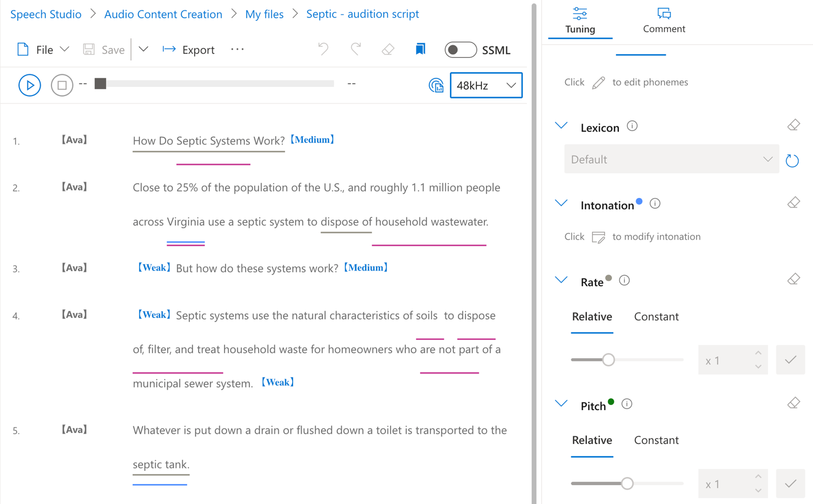813x504 pixels.
Task: Click the eraser icon in the top toolbar
Action: click(x=388, y=50)
